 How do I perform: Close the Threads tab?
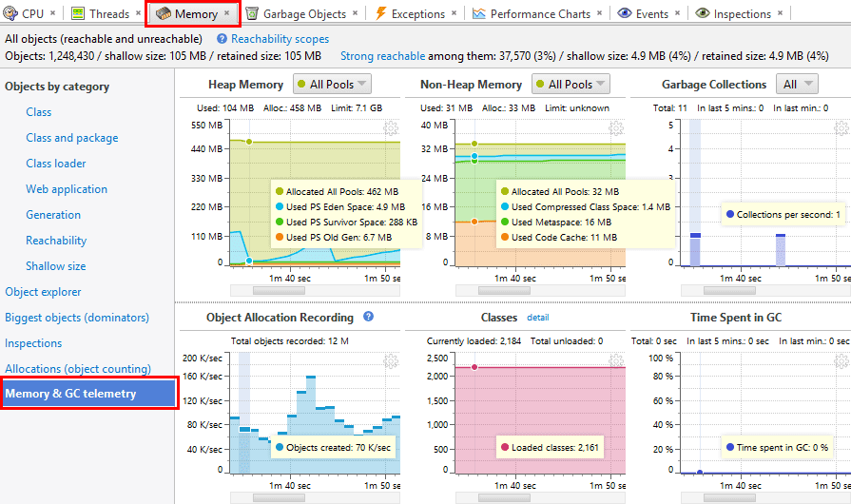point(139,13)
